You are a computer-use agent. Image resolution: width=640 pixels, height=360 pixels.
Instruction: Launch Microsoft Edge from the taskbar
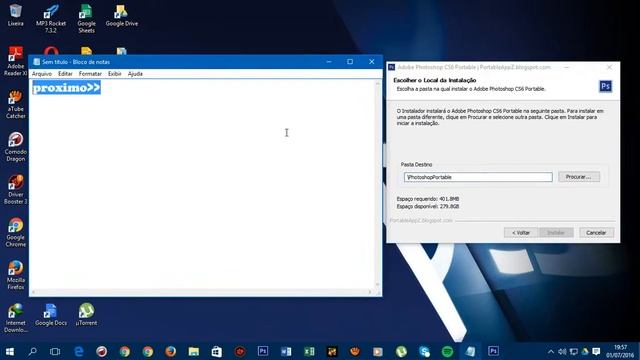78,351
